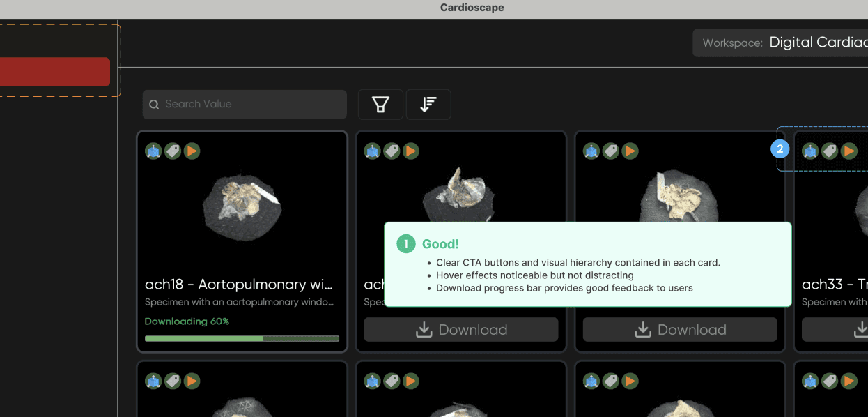Click play icon on card below ach18

192,381
